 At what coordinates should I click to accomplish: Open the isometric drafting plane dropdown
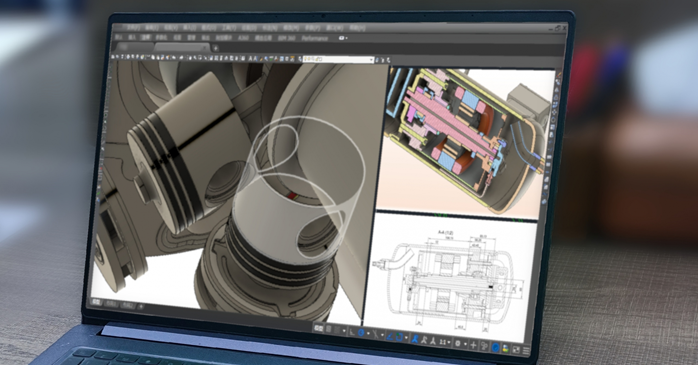tap(382, 335)
